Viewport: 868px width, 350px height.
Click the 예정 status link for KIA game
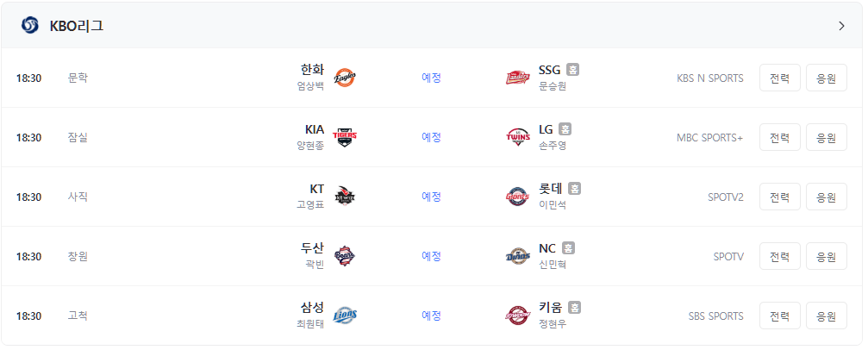pos(431,137)
